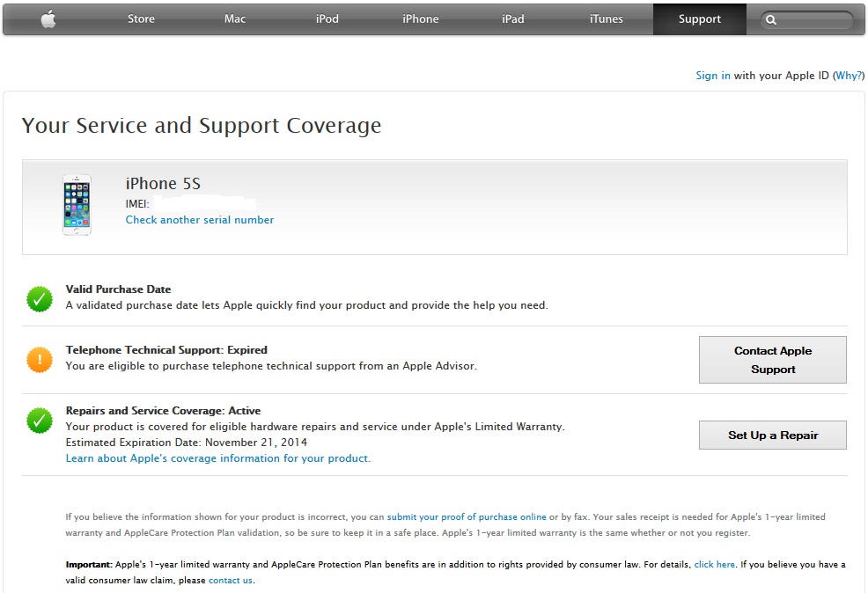Click Check another serial number
868x593 pixels.
[199, 220]
